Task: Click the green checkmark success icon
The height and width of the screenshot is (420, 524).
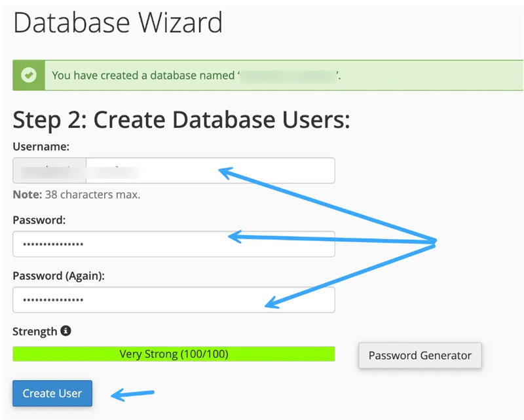Action: pyautogui.click(x=28, y=75)
